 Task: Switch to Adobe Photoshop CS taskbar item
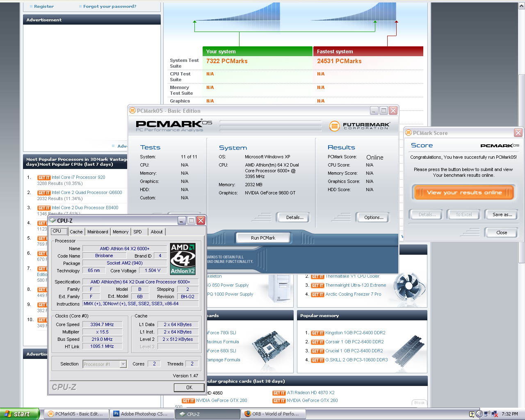(x=142, y=414)
